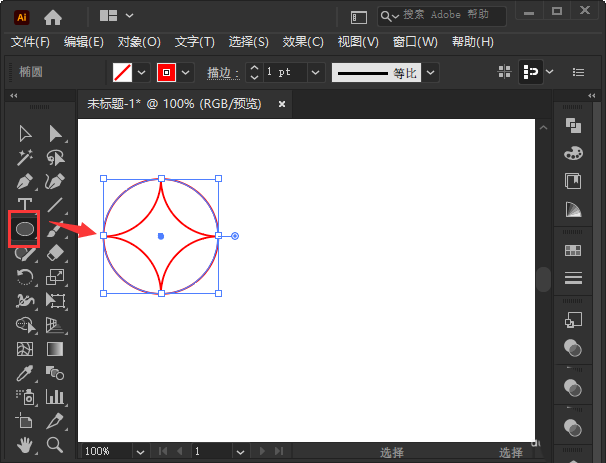Open the 效果(C) menu
Image resolution: width=606 pixels, height=463 pixels.
(303, 42)
